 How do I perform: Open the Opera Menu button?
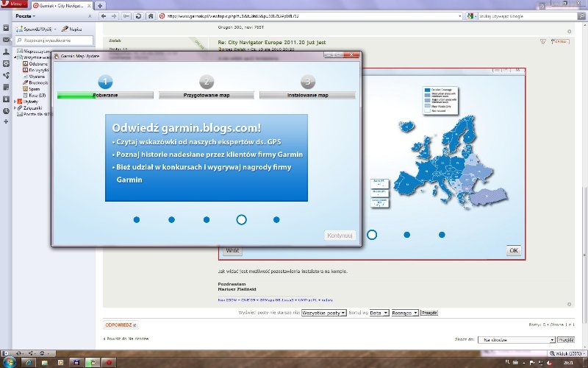(14, 4)
